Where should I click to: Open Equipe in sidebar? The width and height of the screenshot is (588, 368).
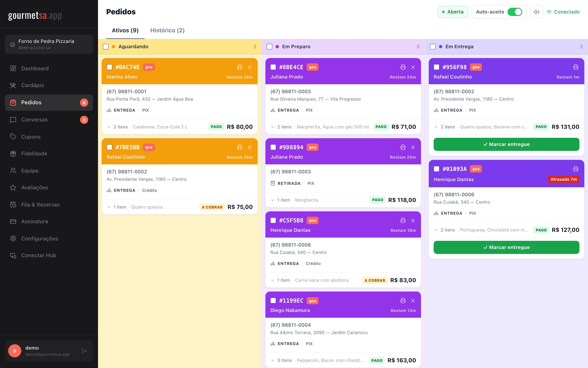(x=49, y=171)
